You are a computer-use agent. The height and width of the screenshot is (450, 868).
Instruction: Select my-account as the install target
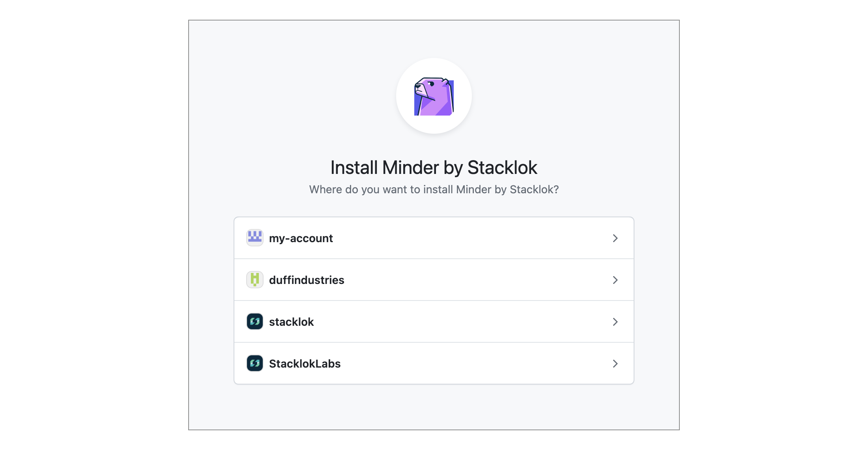(434, 238)
